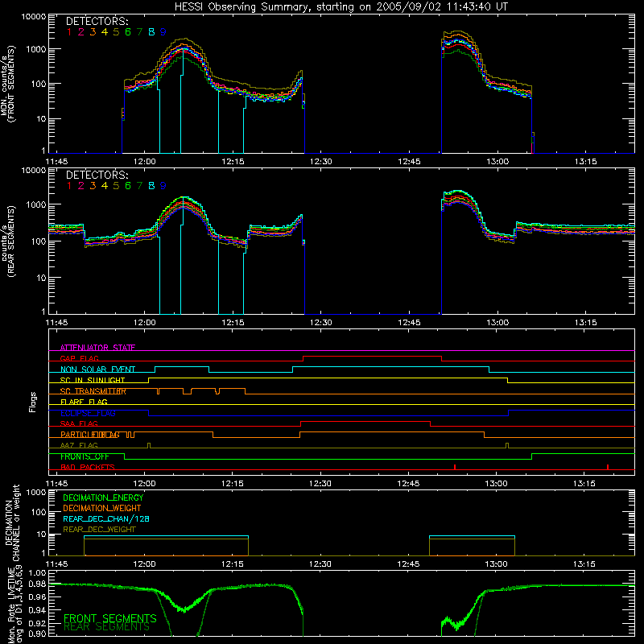Click the DECIMATION_ENERGY legend label
The image size is (644, 644).
[103, 497]
